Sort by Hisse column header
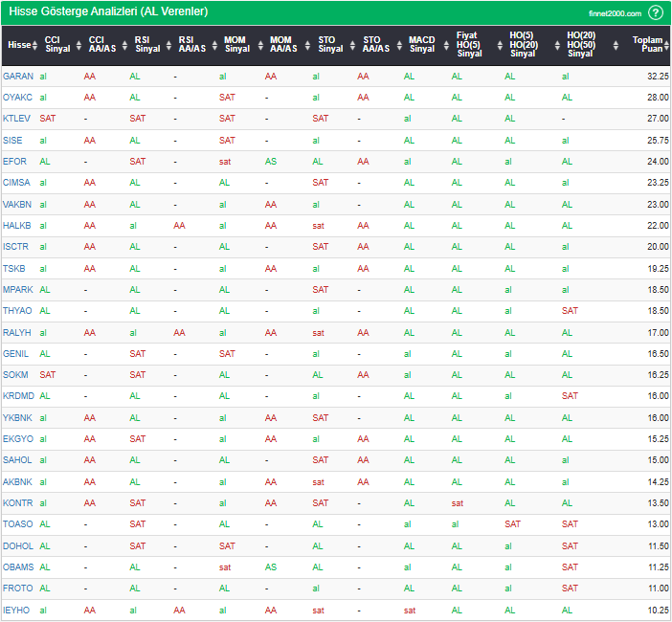Screen dimensions: 672x622 (18, 44)
